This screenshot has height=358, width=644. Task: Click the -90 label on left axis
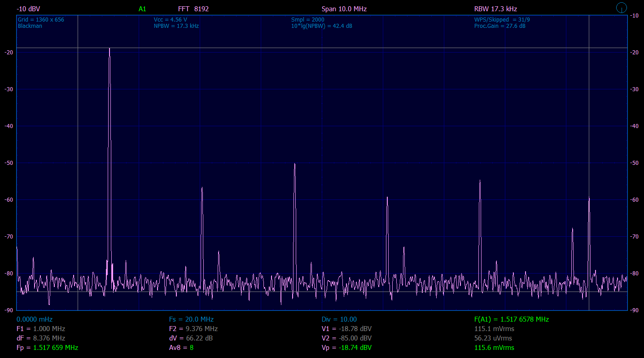point(9,310)
